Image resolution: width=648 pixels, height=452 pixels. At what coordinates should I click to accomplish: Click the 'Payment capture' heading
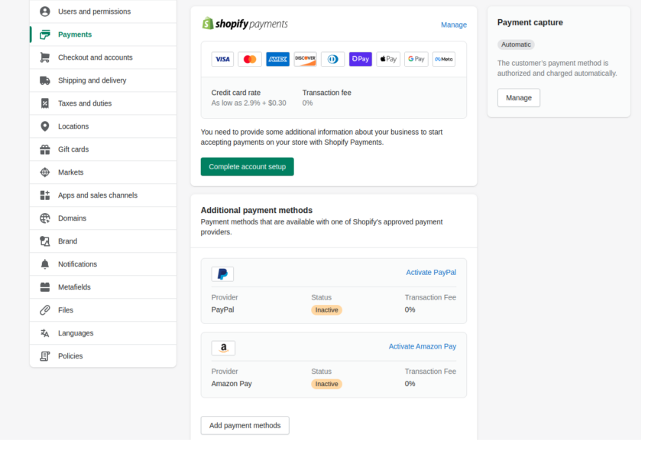coord(530,23)
